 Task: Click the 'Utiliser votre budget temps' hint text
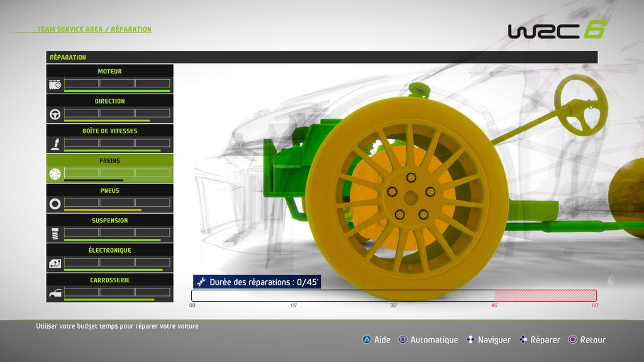coord(117,326)
